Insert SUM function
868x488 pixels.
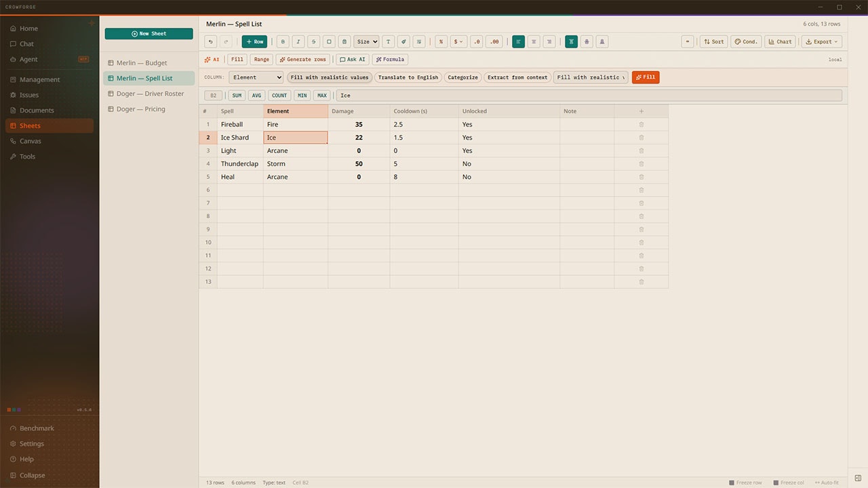[237, 96]
